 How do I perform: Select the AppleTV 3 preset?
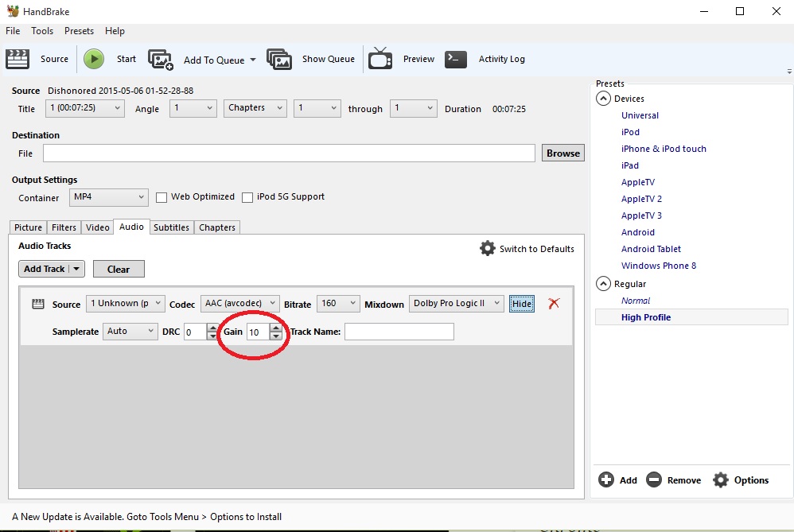pos(641,216)
